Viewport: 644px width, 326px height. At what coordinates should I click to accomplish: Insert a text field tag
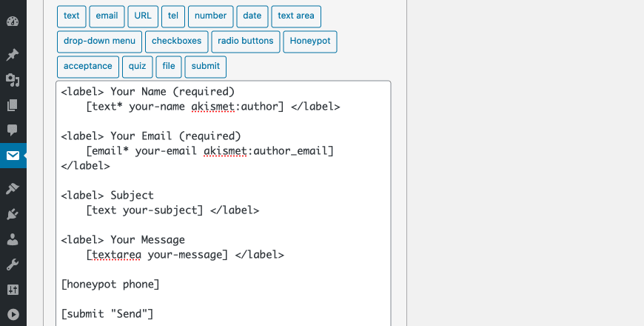72,16
